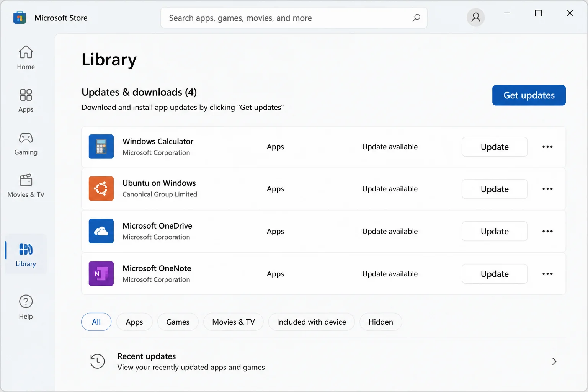Open Windows Calculator title text
The image size is (588, 392).
click(x=158, y=141)
